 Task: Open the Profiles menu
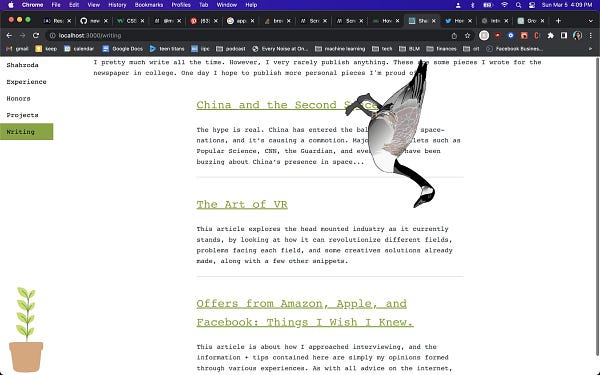coord(181,5)
